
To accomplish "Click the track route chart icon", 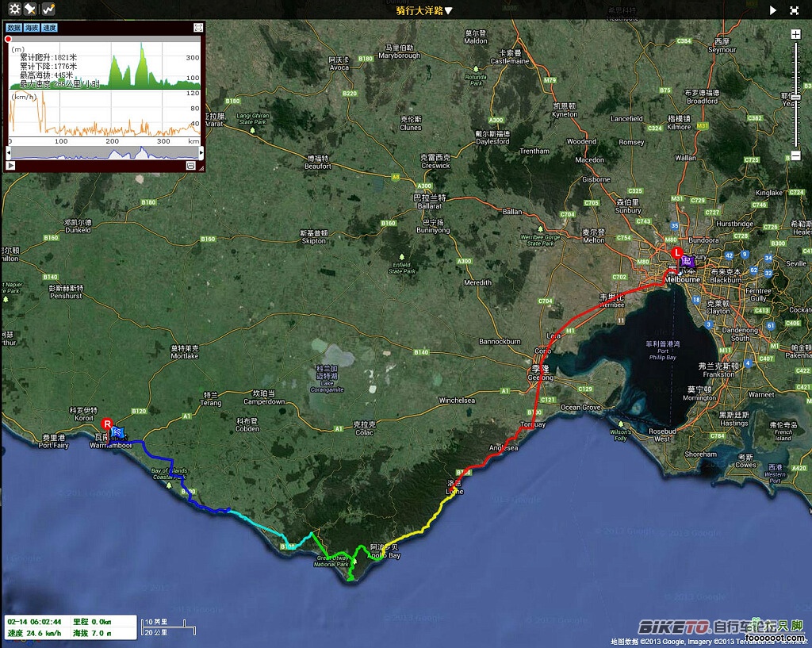I will pyautogui.click(x=48, y=10).
